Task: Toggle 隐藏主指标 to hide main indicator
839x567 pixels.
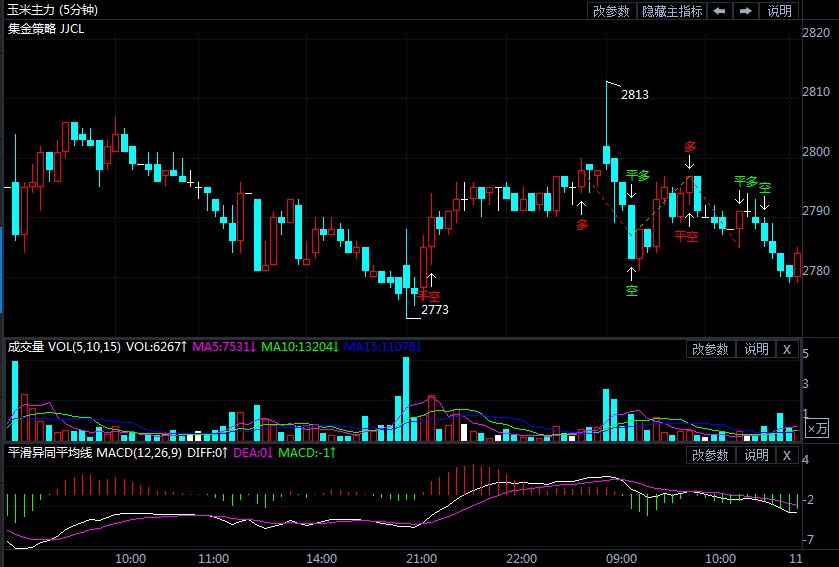Action: 672,11
